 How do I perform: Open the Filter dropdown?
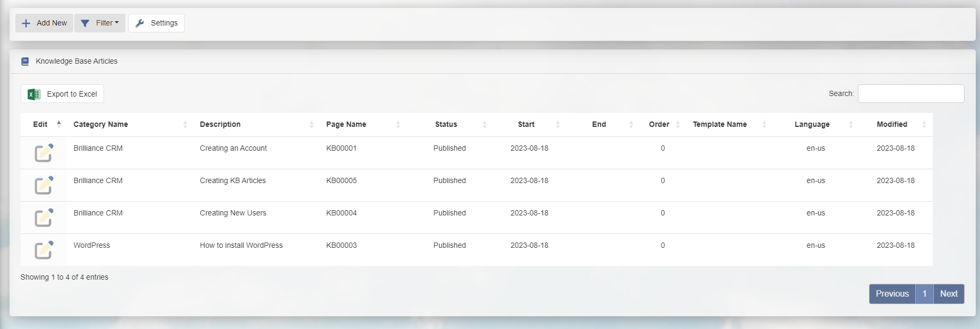pos(100,23)
